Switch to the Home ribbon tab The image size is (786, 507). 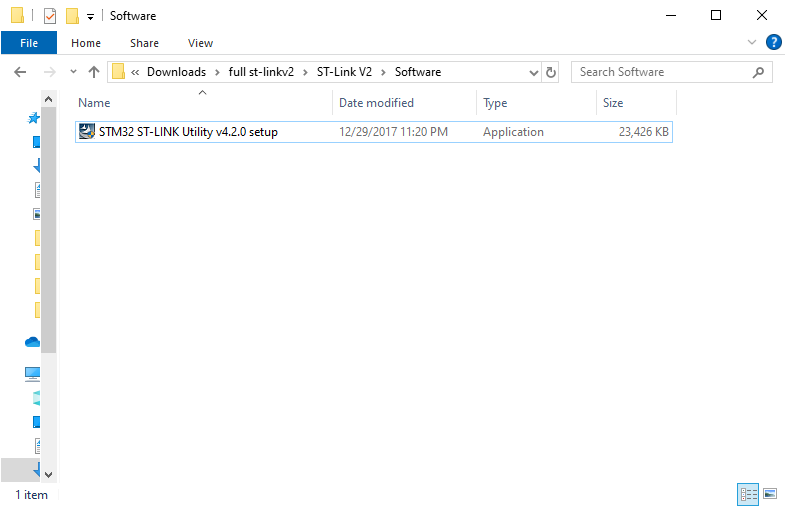(x=86, y=43)
